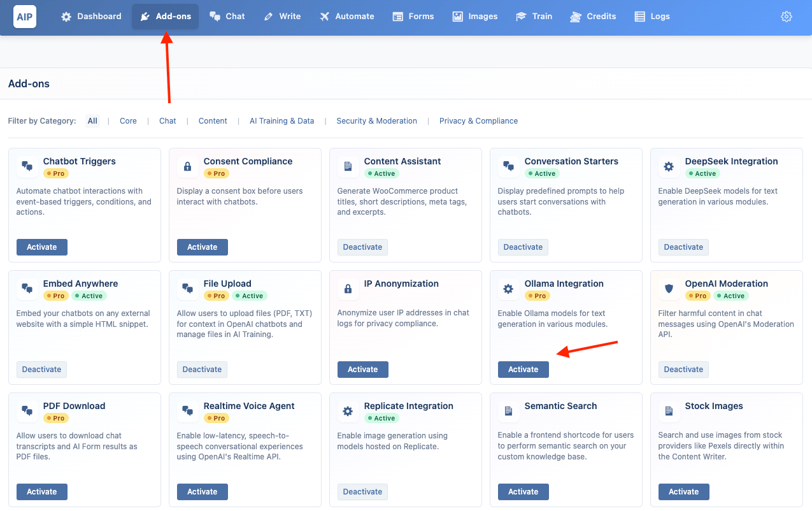The width and height of the screenshot is (812, 511).
Task: Activate the Semantic Search add-on
Action: [524, 492]
